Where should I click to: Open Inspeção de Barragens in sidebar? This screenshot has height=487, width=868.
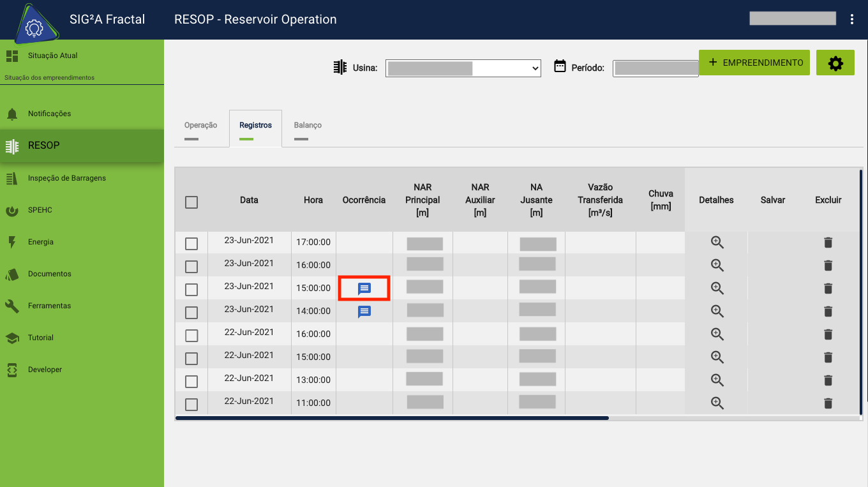click(x=66, y=178)
